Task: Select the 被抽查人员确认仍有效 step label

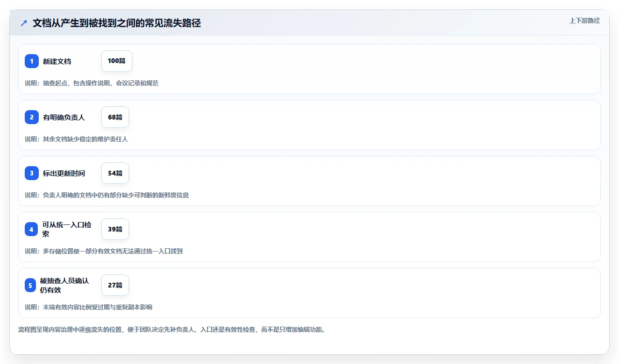Action: tap(64, 285)
